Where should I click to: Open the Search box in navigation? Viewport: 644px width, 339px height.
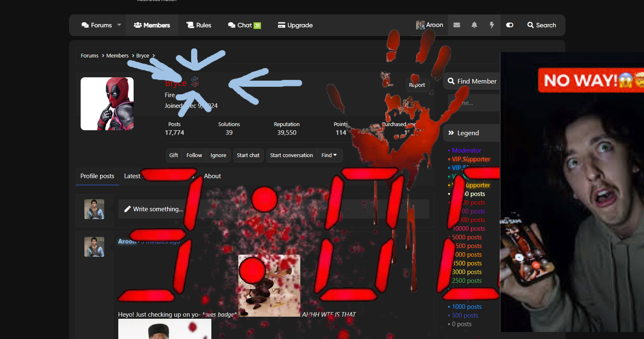tap(541, 25)
